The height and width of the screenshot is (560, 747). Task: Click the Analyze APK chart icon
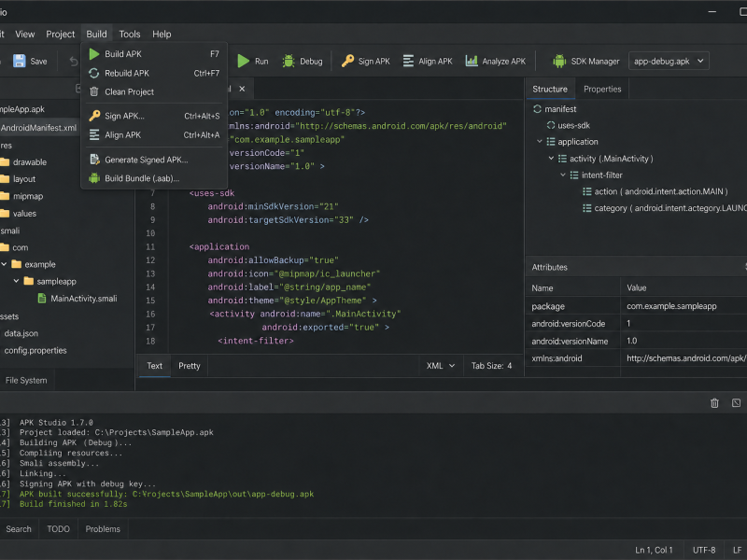[472, 61]
